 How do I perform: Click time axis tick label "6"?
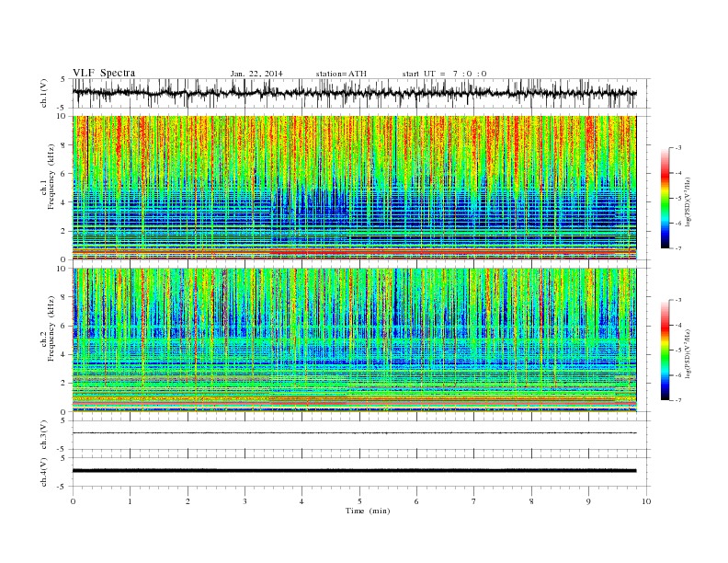click(416, 501)
